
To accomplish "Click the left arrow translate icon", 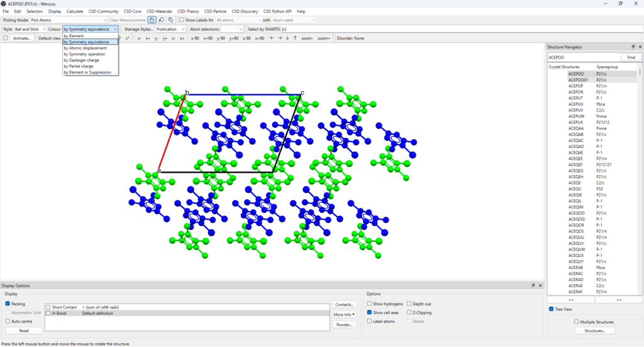I will (x=272, y=38).
